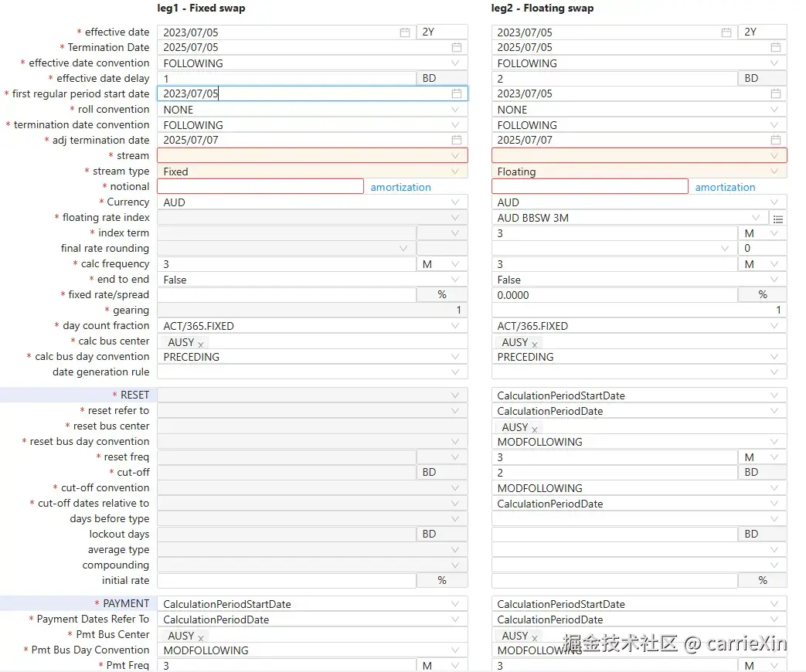Open leg1 adj termination date calendar icon
The height and width of the screenshot is (672, 806).
pos(457,141)
